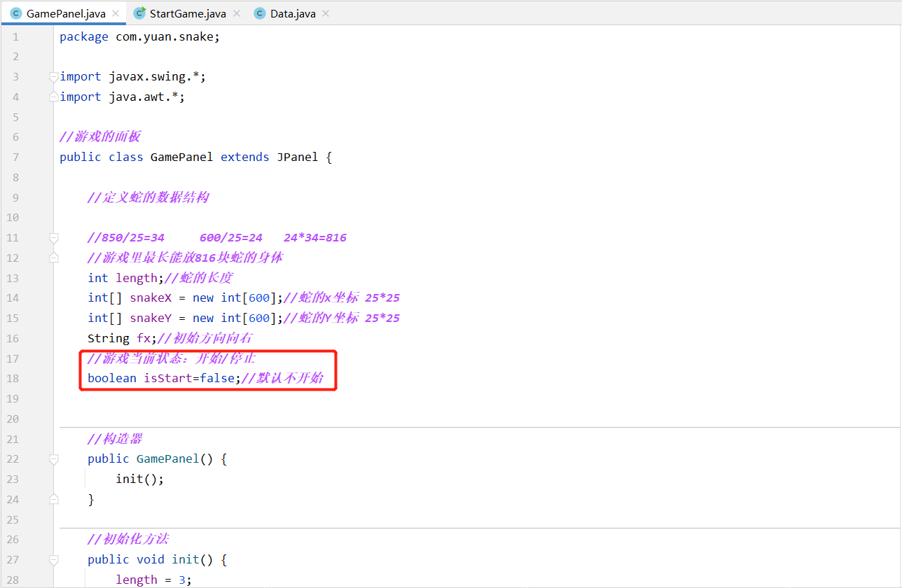902x588 pixels.
Task: Close the GamePanel.java tab
Action: pos(116,13)
